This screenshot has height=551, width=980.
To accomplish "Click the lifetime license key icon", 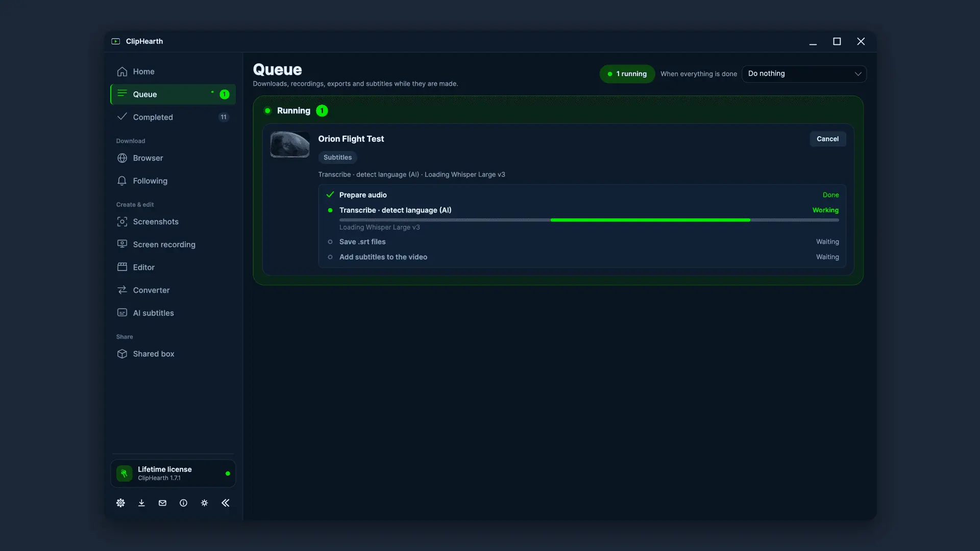I will [124, 473].
